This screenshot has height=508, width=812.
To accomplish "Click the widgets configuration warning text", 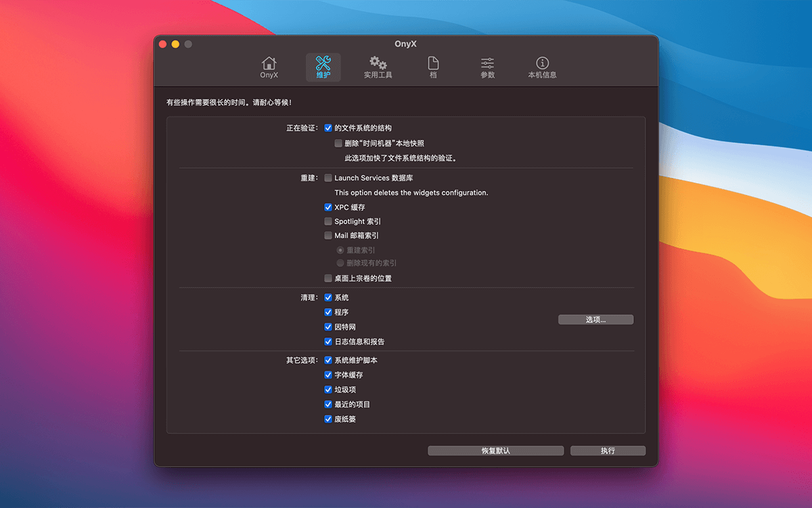I will pyautogui.click(x=411, y=193).
